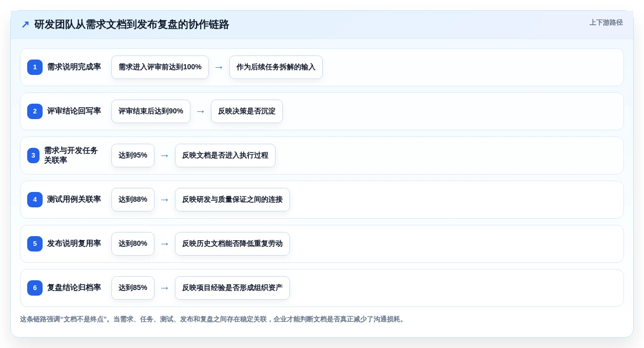644x348 pixels.
Task: Click the arrow after 达到80%
Action: tap(165, 244)
